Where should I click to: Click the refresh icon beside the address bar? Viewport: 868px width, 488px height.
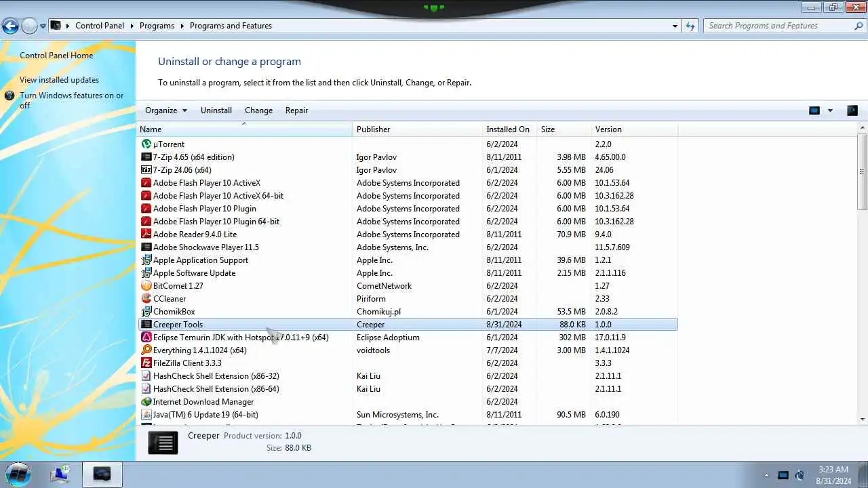690,26
